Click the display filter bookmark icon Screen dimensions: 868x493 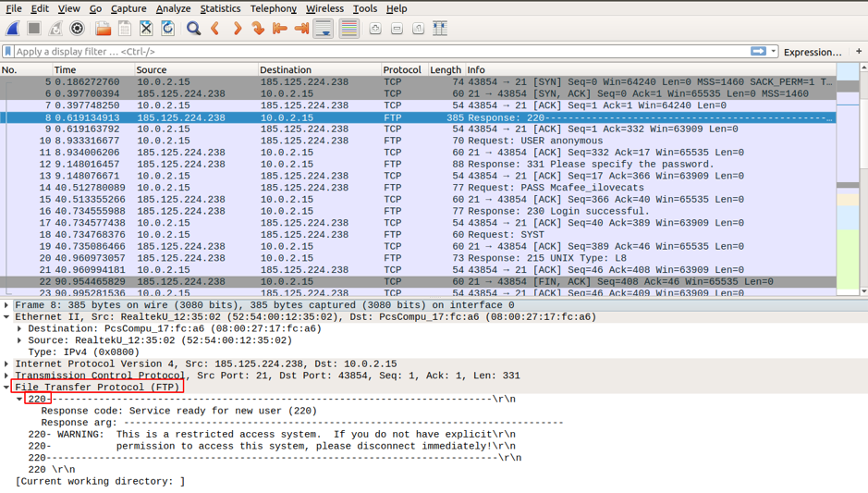click(x=8, y=52)
